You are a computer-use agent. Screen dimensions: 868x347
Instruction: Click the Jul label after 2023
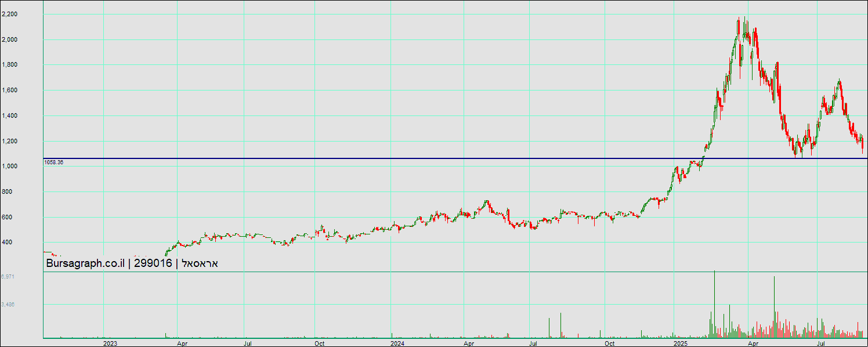point(248,344)
